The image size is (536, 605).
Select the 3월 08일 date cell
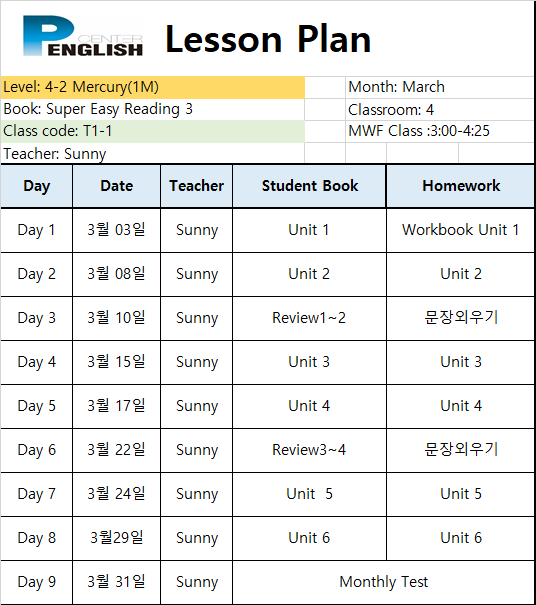pos(116,274)
